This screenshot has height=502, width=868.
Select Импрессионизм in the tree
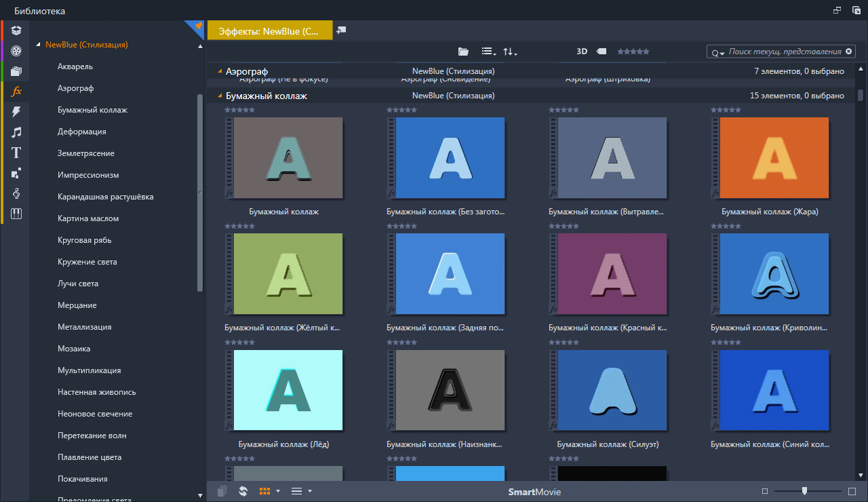click(88, 175)
